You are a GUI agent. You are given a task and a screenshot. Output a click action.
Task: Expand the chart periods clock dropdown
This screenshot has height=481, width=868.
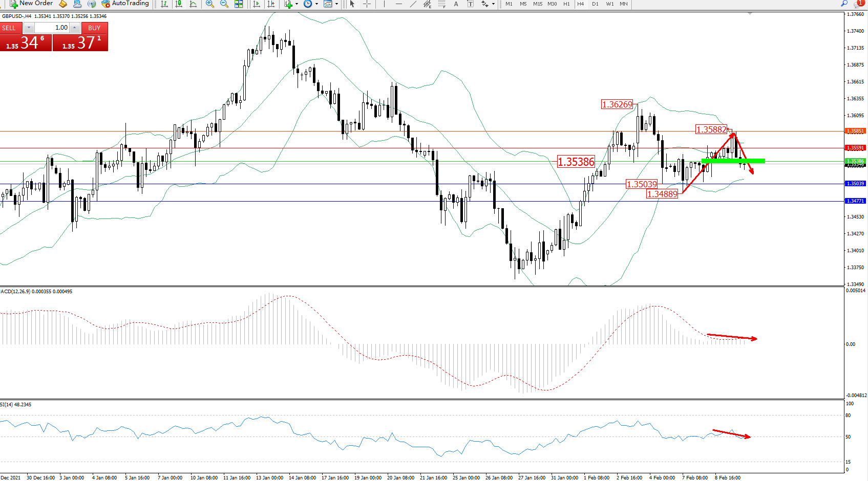tap(316, 4)
